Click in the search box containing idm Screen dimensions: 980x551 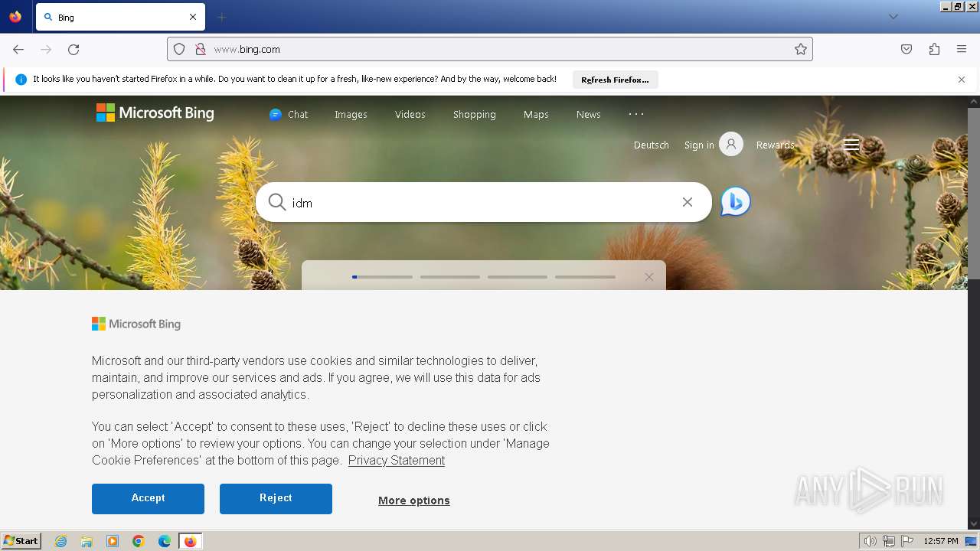484,203
